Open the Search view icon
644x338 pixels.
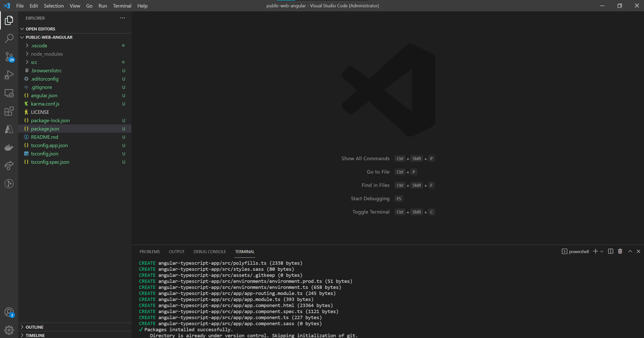click(x=9, y=39)
